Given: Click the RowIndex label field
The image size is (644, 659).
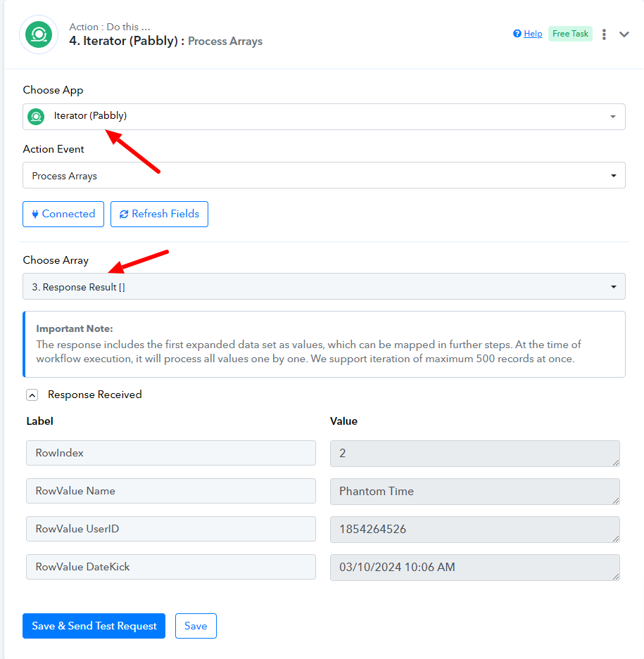Looking at the screenshot, I should (x=170, y=453).
